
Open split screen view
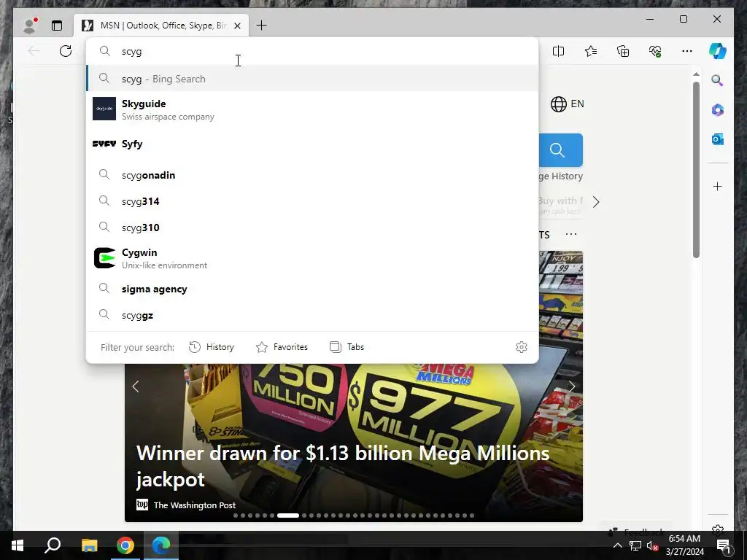[558, 51]
